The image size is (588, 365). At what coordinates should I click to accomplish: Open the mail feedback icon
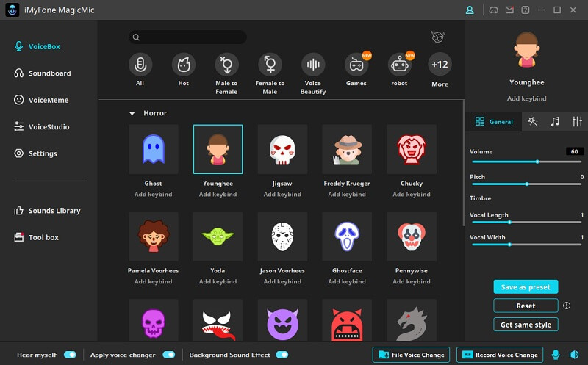(509, 10)
